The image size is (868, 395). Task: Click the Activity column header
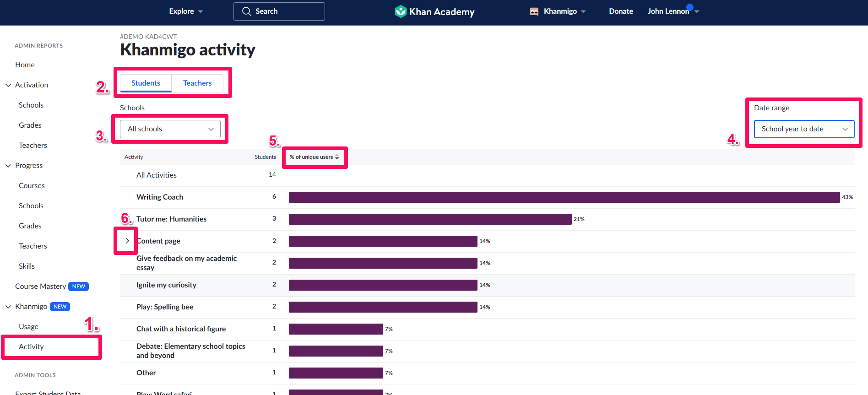(134, 157)
